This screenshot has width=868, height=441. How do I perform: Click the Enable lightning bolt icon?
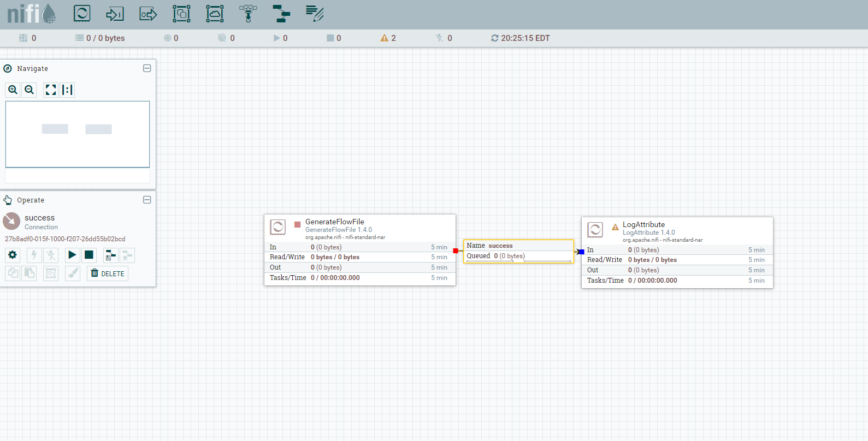tap(34, 255)
